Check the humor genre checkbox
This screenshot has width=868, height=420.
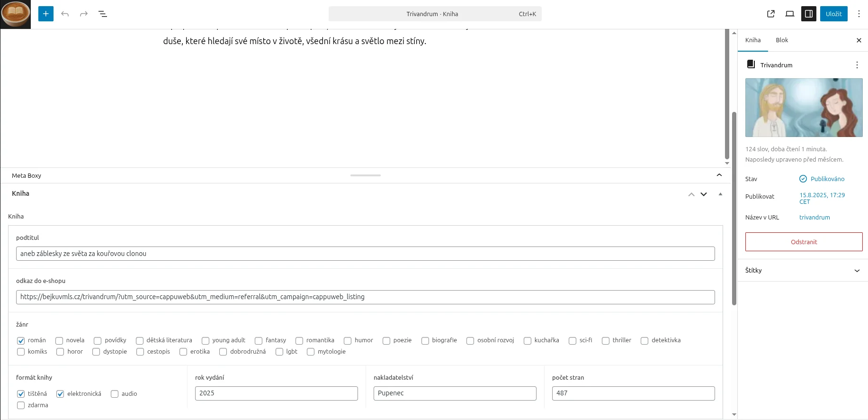[348, 340]
